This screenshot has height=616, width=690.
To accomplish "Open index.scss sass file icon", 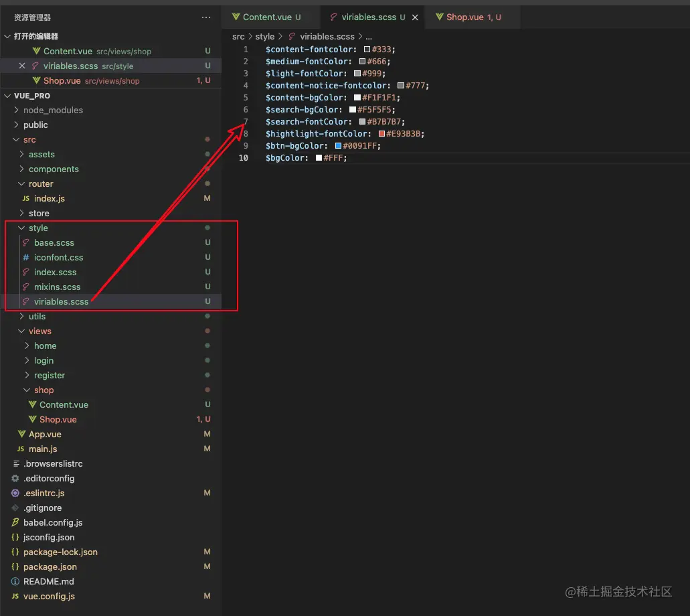I will click(x=26, y=272).
